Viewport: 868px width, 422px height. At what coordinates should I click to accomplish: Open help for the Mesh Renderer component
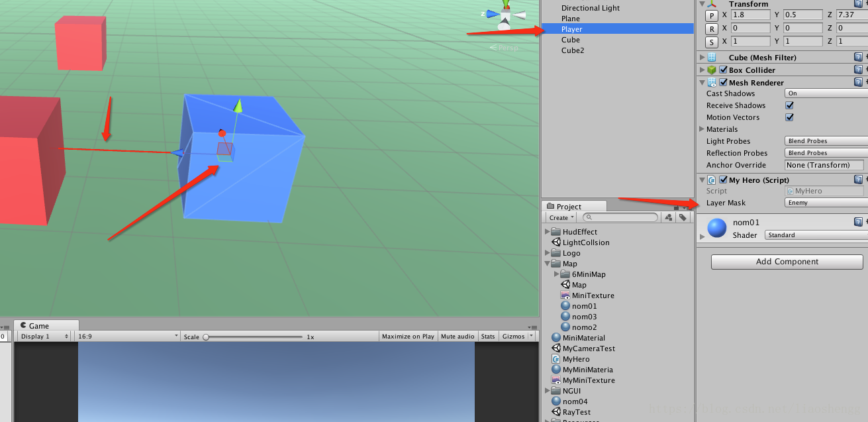[x=859, y=82]
